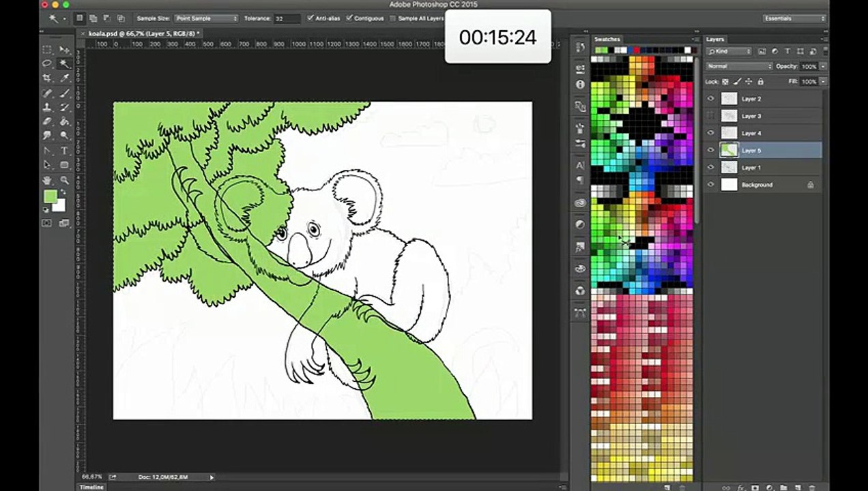
Task: Choose New selection mode in options bar
Action: (x=81, y=18)
